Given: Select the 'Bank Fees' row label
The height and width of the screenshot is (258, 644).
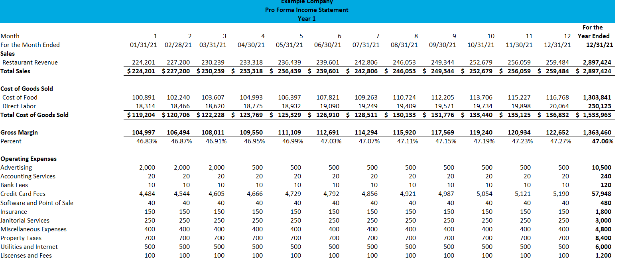Looking at the screenshot, I should click(14, 185).
